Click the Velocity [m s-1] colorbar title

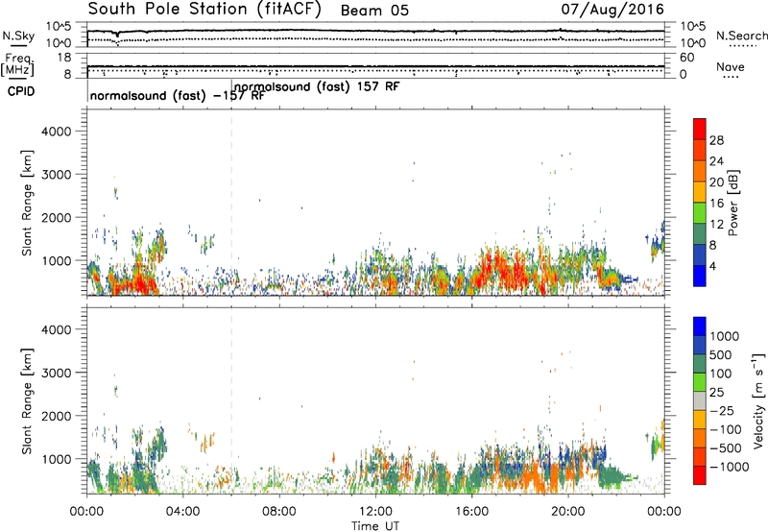[758, 400]
